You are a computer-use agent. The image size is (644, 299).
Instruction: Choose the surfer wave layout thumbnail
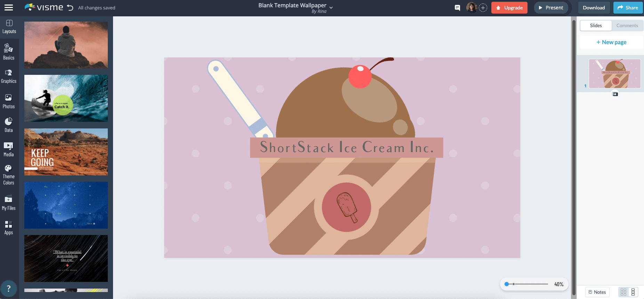click(x=66, y=98)
